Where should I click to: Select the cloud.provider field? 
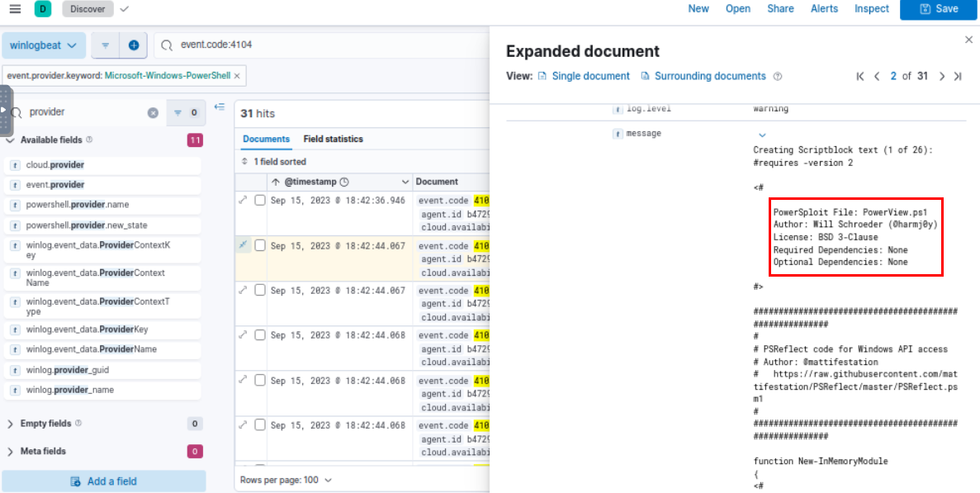(x=102, y=165)
